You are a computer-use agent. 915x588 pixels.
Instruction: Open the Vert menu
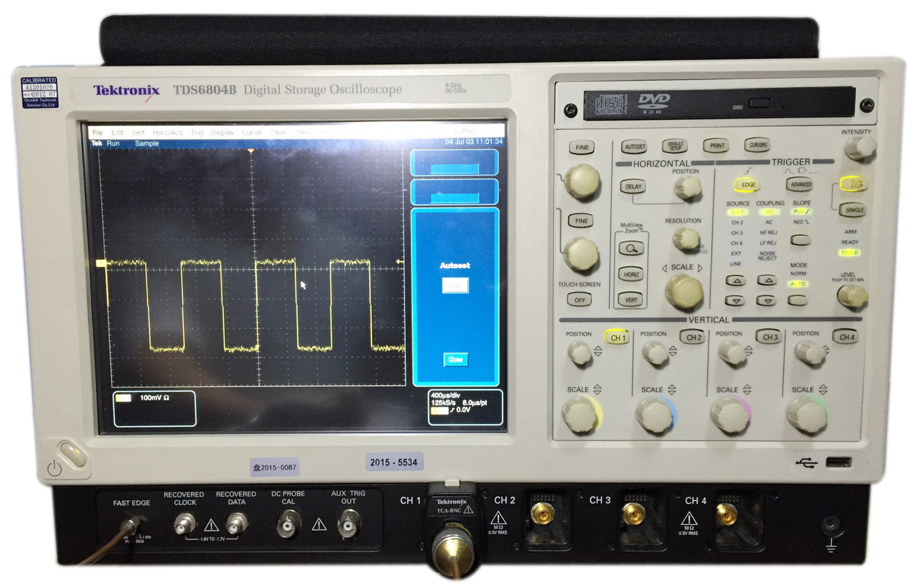coord(138,133)
